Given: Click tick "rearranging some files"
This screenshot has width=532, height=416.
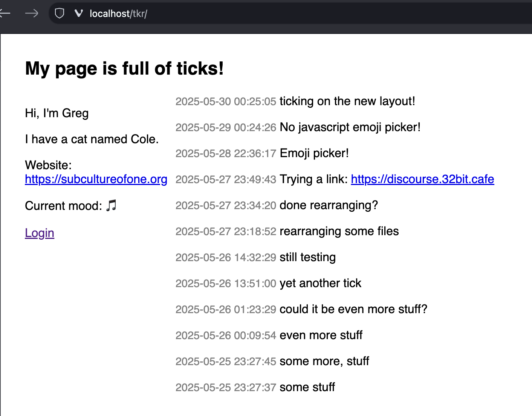Looking at the screenshot, I should [339, 231].
